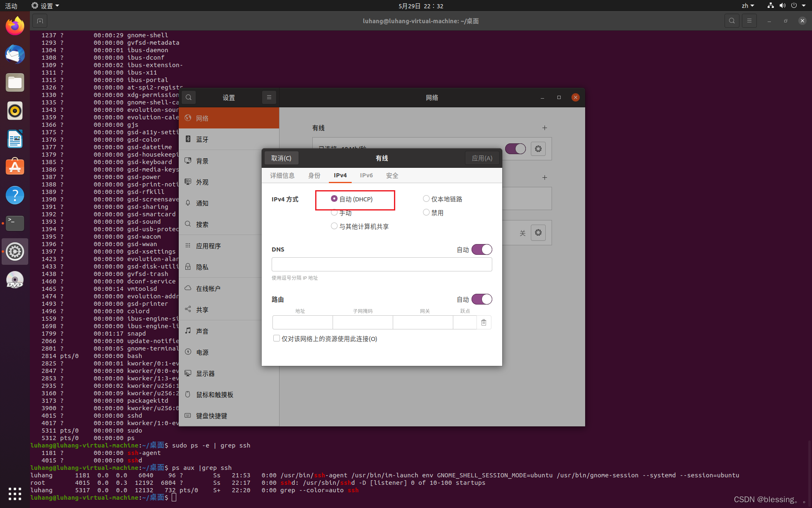Image resolution: width=812 pixels, height=508 pixels.
Task: Click the empty DNS input field
Action: 381,264
